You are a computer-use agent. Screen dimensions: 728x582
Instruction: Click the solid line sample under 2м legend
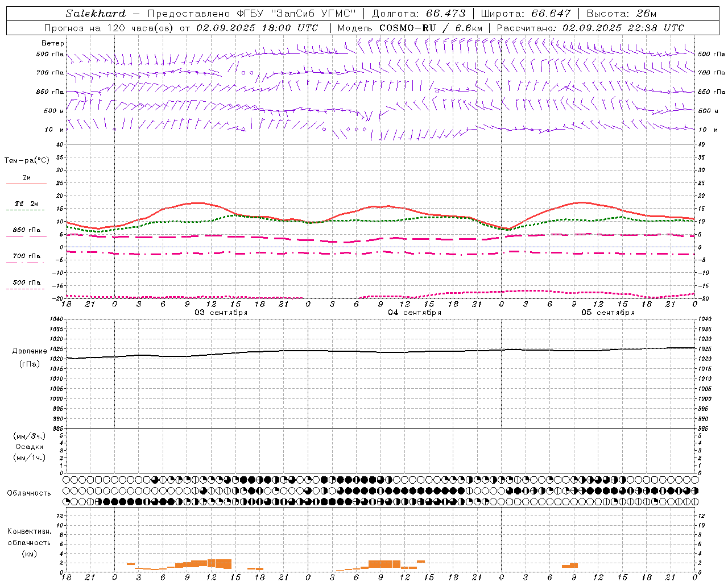(x=26, y=184)
